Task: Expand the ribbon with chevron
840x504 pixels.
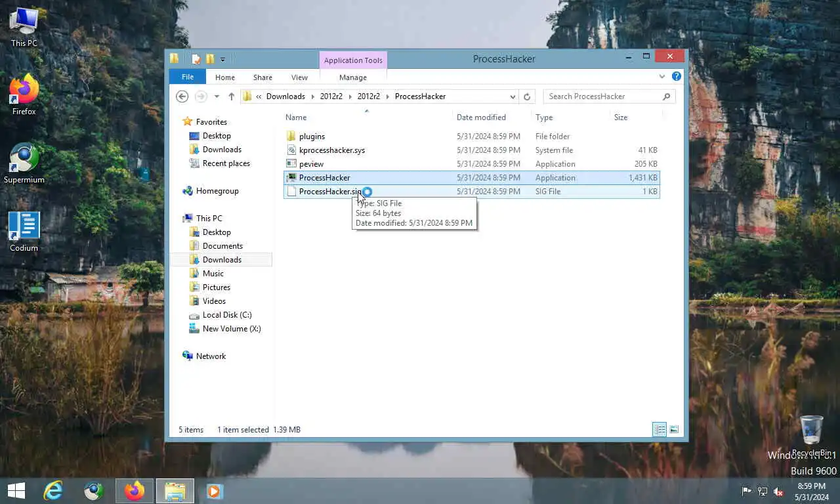Action: 661,77
